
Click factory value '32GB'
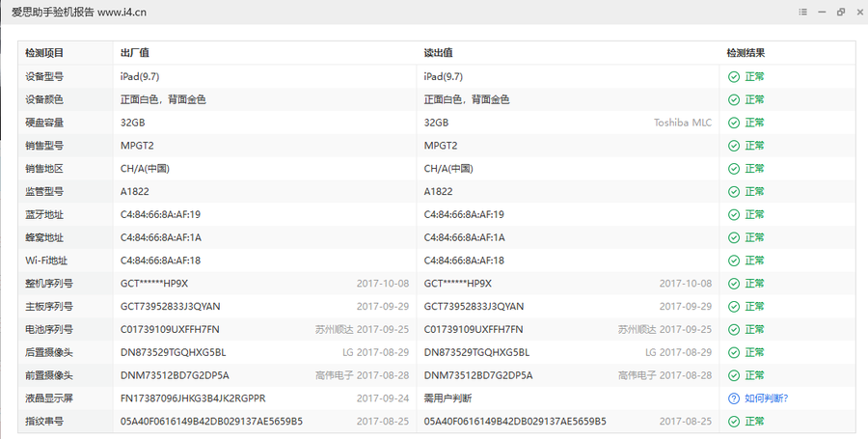(132, 123)
